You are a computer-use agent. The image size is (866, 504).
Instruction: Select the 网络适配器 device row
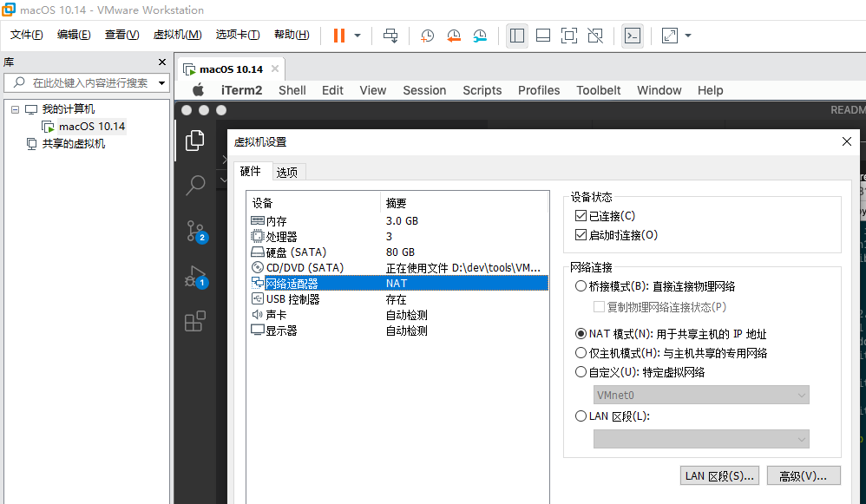click(x=397, y=283)
